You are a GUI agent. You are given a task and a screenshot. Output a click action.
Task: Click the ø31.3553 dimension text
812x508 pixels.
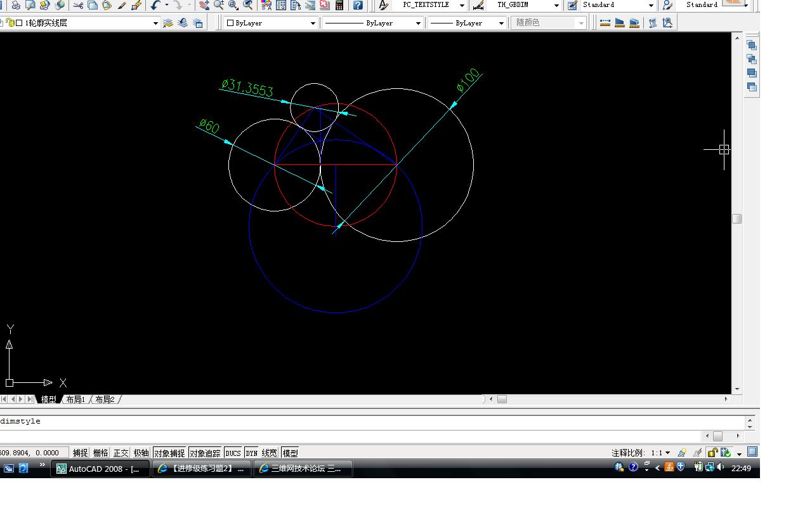tap(247, 88)
